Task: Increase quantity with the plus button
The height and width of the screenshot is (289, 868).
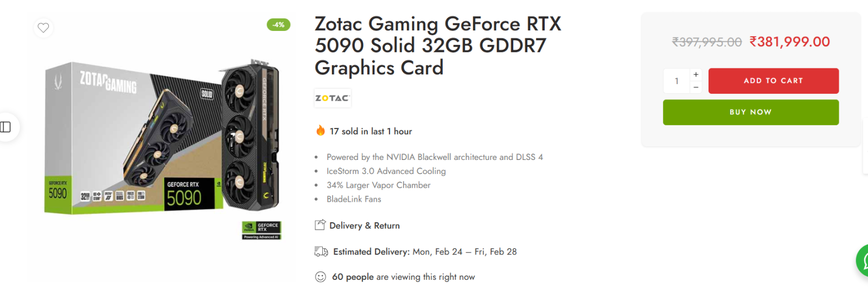Action: 696,74
